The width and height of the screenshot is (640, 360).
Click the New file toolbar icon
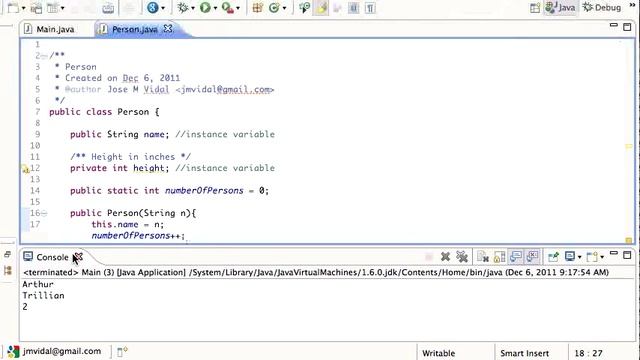click(x=13, y=7)
